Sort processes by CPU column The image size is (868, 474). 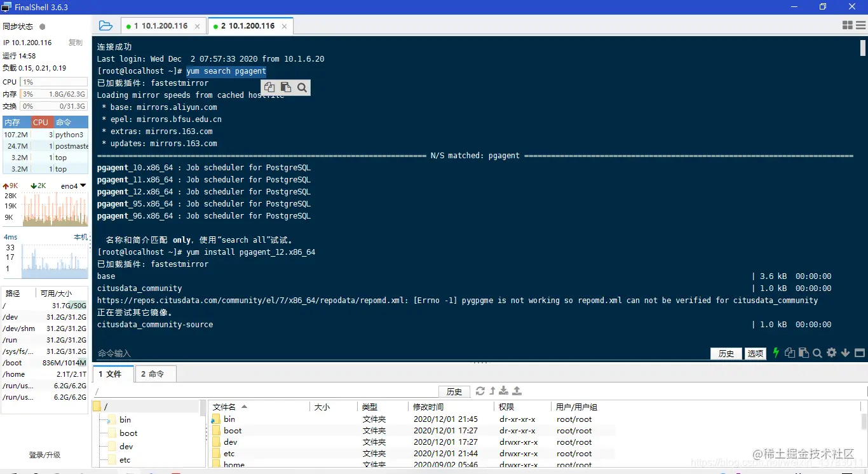42,122
